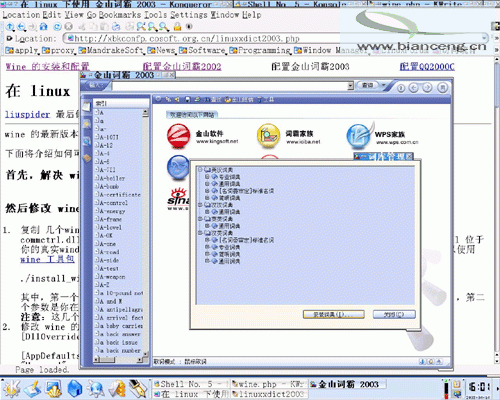Expand 专业词典 under 英汉词典

point(207,177)
